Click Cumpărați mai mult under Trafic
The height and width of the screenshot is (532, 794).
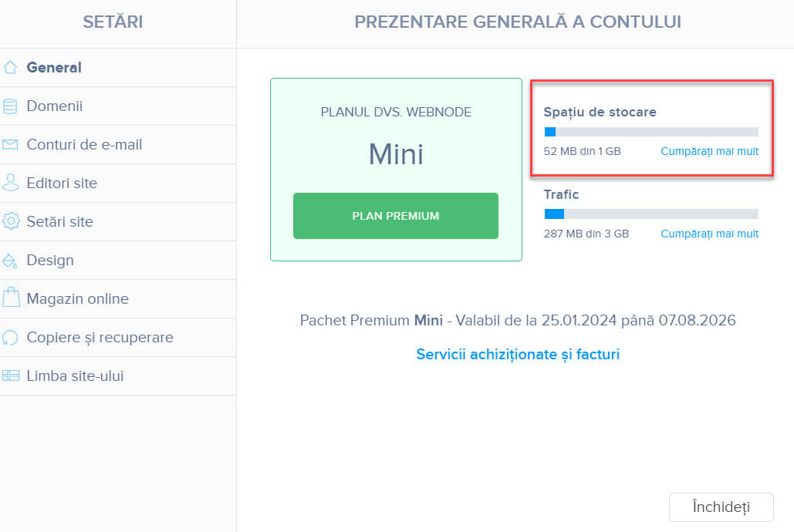coord(709,234)
